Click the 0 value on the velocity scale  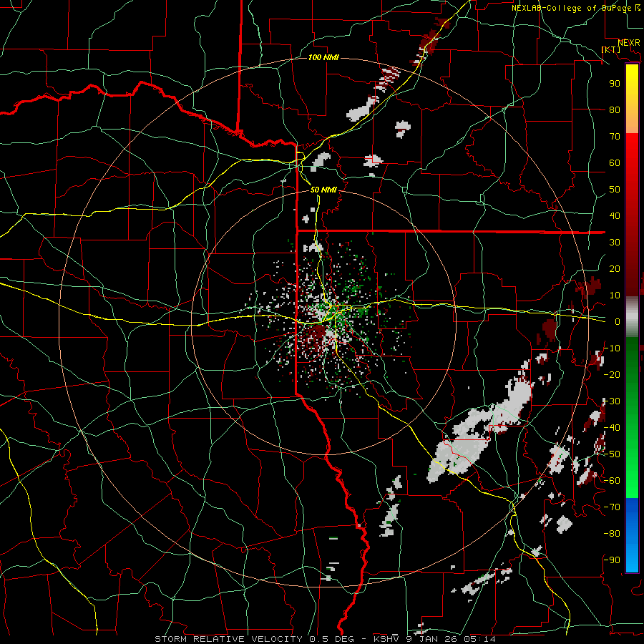(617, 322)
